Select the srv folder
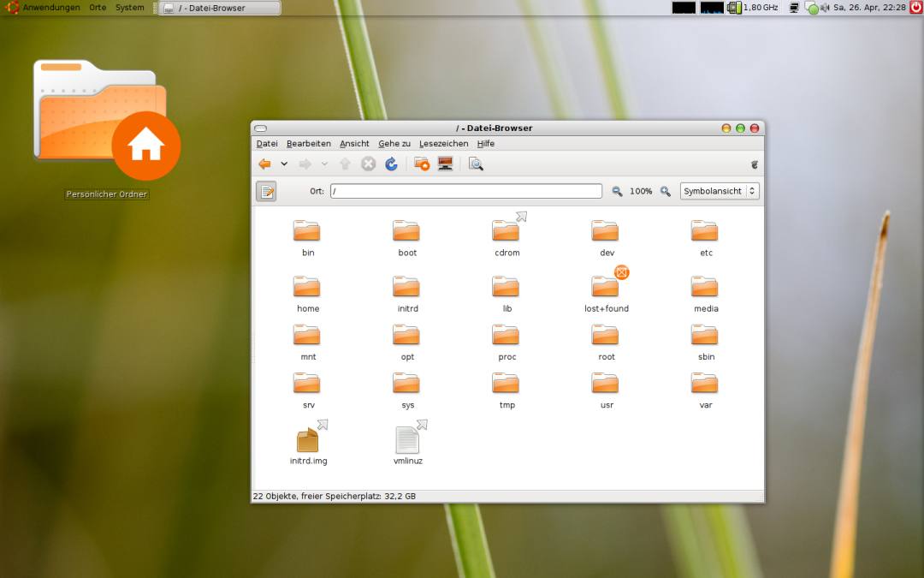Viewport: 924px width, 578px height. [x=307, y=390]
